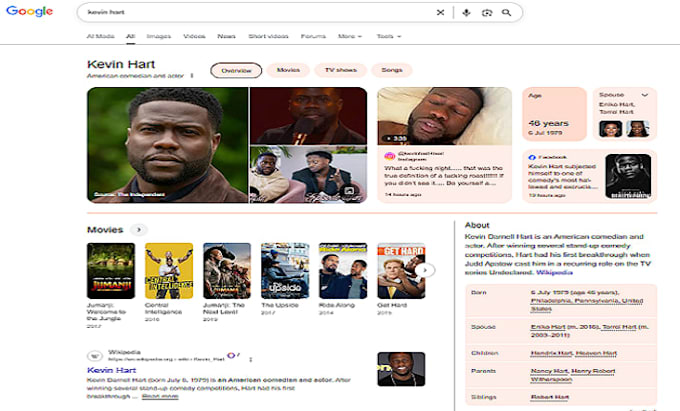The width and height of the screenshot is (680, 411).
Task: Switch to the Videos tab
Action: 194,36
